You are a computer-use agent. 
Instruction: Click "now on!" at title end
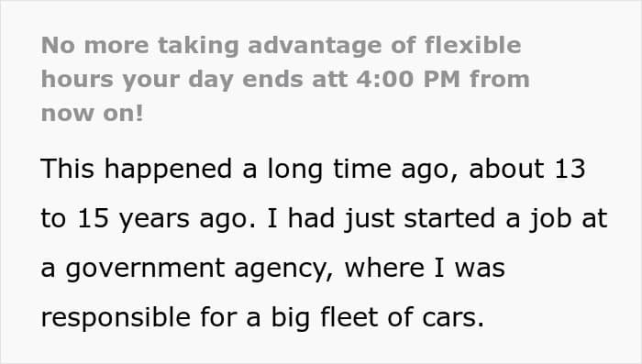pos(93,113)
